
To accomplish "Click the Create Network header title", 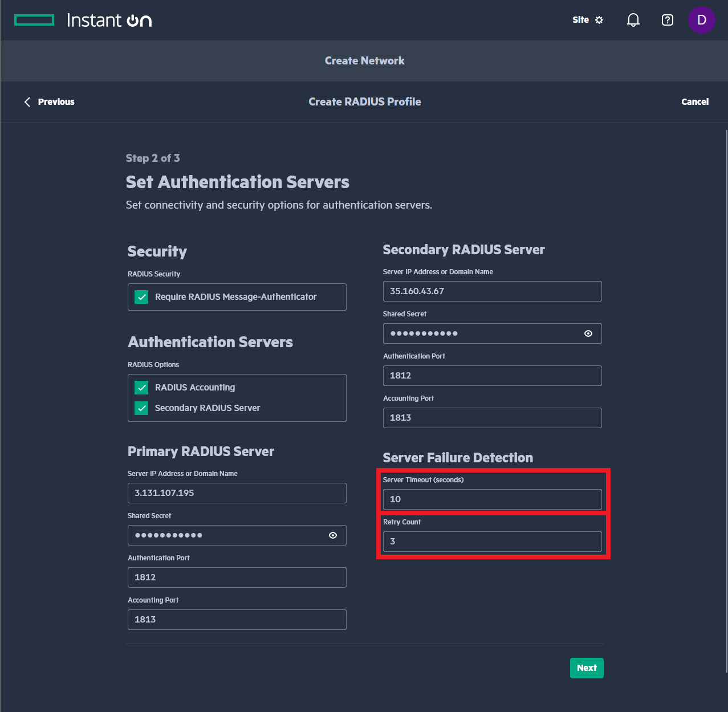I will (365, 61).
